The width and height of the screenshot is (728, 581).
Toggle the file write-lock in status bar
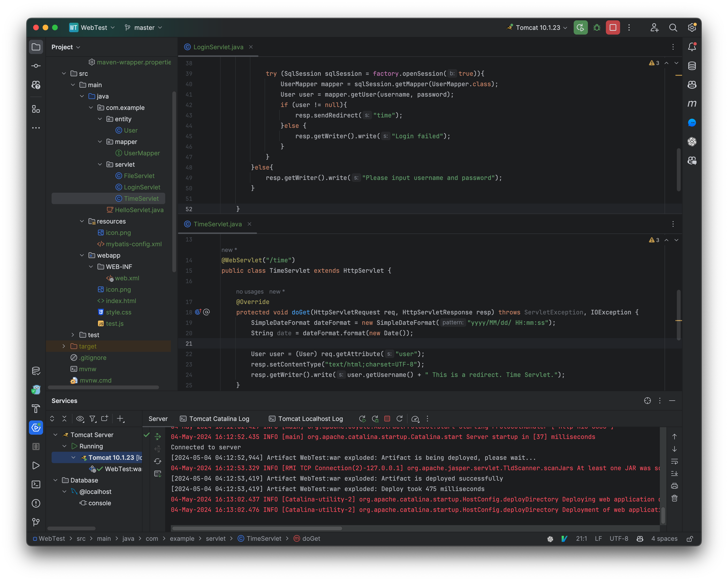tap(690, 539)
